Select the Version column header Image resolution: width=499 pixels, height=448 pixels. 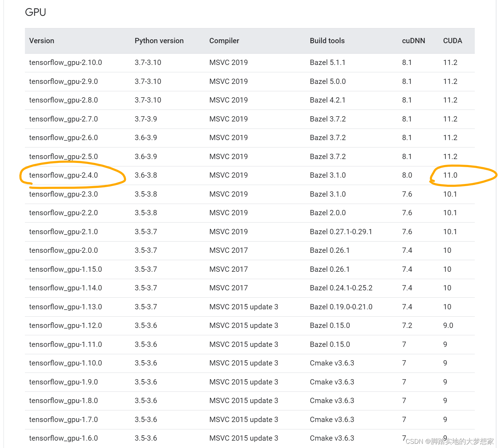click(42, 41)
